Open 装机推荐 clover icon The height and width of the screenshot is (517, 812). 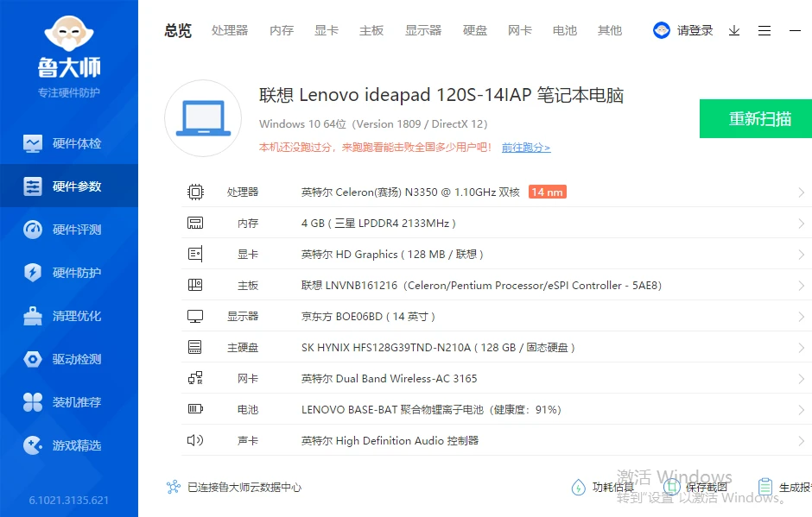[x=33, y=402]
